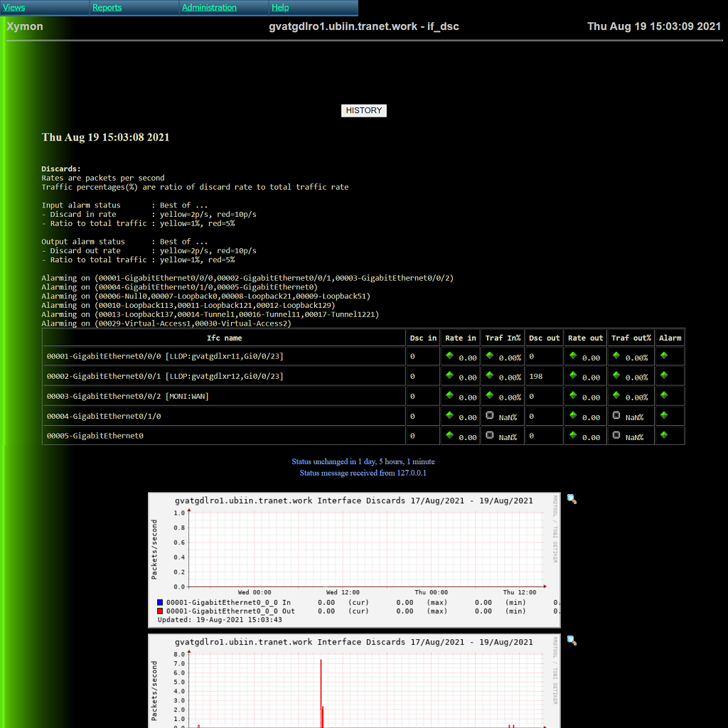The width and height of the screenshot is (728, 728).
Task: Open the Administration menu
Action: pos(209,8)
